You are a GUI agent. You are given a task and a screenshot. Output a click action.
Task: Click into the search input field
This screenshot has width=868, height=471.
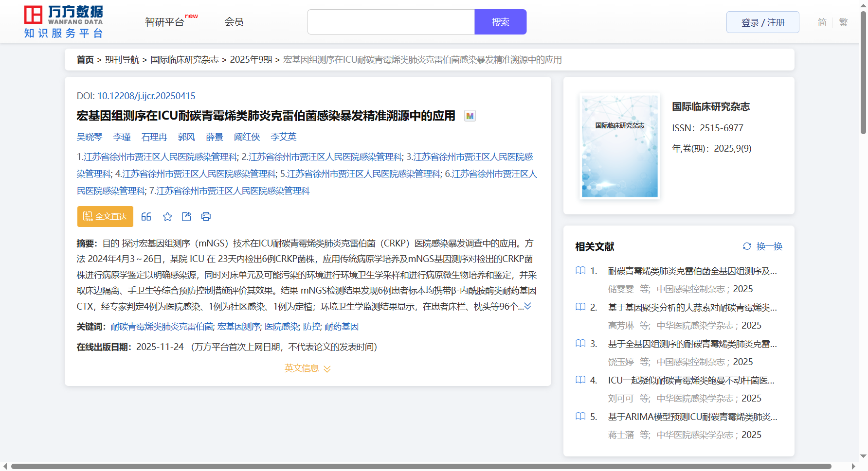(391, 22)
